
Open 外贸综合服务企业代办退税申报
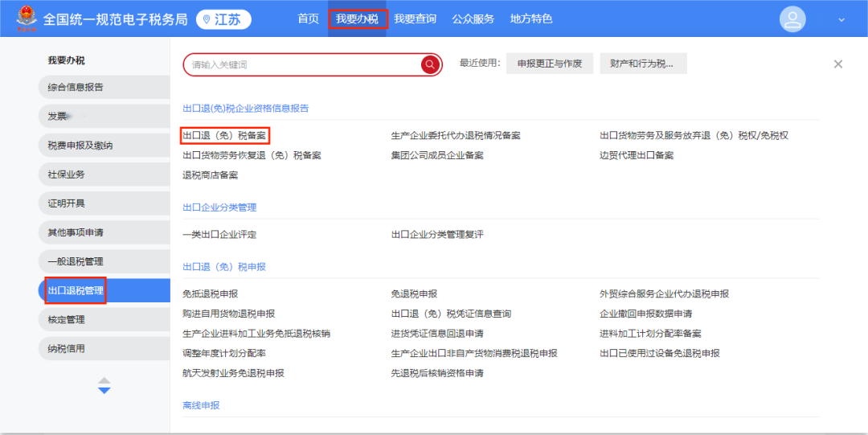(665, 294)
